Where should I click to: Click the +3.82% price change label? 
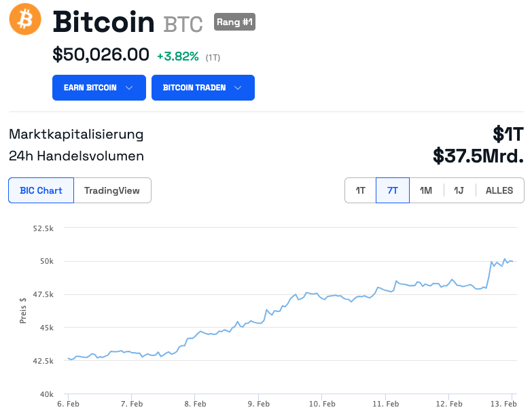tap(177, 56)
